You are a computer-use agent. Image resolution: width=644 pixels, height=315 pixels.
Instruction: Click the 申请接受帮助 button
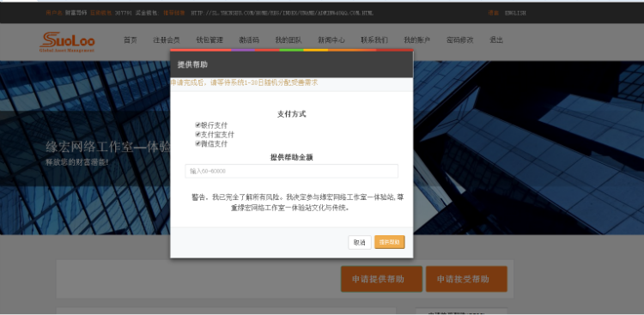coord(466,279)
